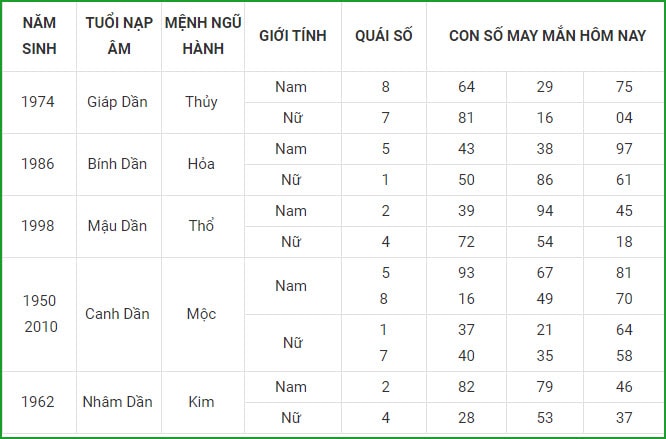Select the Nhâm Dần cell
The width and height of the screenshot is (666, 439).
click(x=118, y=402)
